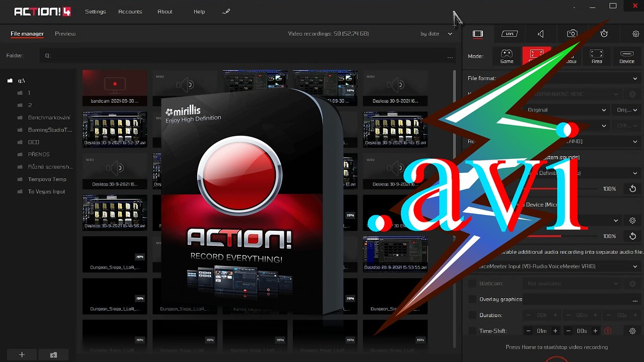Increase Time-Shift minutes with plus

coord(555,331)
